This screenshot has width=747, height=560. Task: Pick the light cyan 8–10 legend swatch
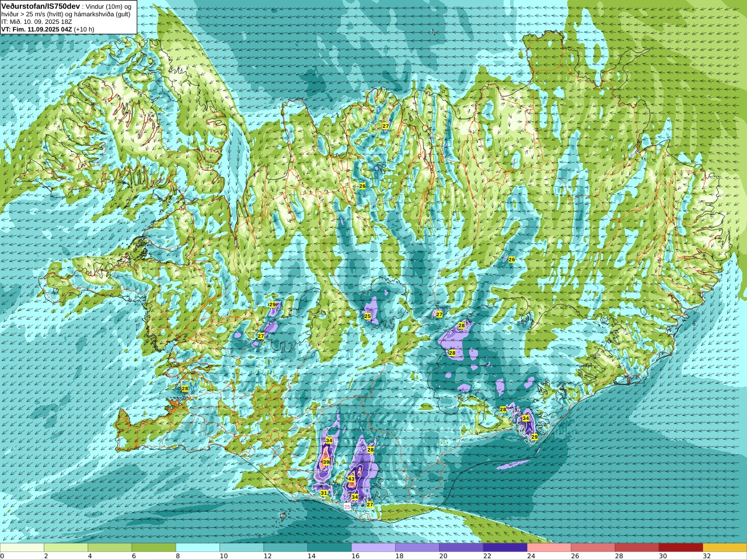pyautogui.click(x=198, y=548)
